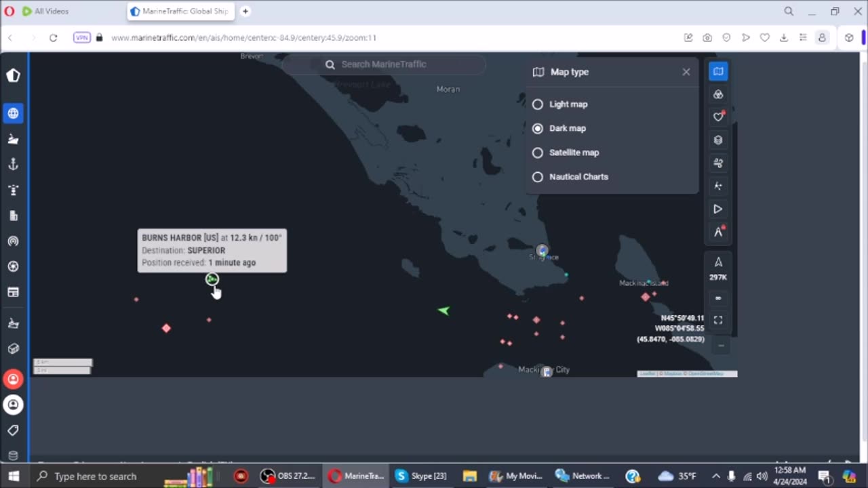868x488 pixels.
Task: Switch to MarineTraffic: Global Ship tab
Action: point(180,12)
